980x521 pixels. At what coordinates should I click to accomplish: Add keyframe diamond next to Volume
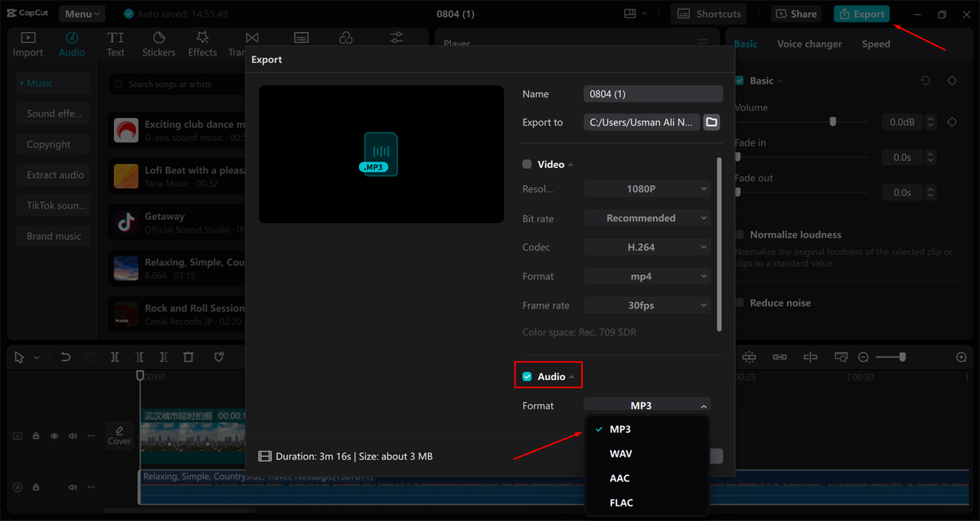[x=952, y=122]
